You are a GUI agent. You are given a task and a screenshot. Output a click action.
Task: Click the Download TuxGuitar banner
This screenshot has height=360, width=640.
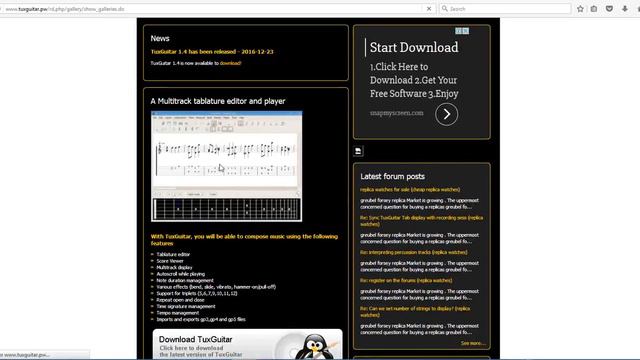247,344
